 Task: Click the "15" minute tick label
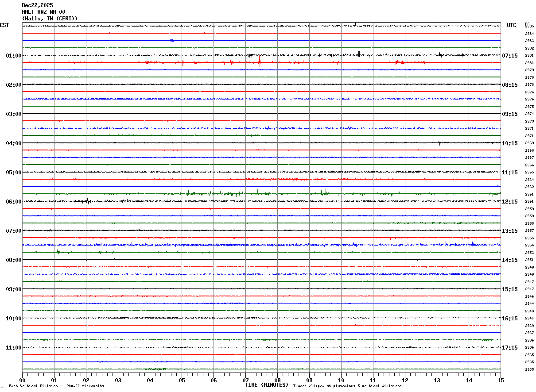pyautogui.click(x=501, y=380)
